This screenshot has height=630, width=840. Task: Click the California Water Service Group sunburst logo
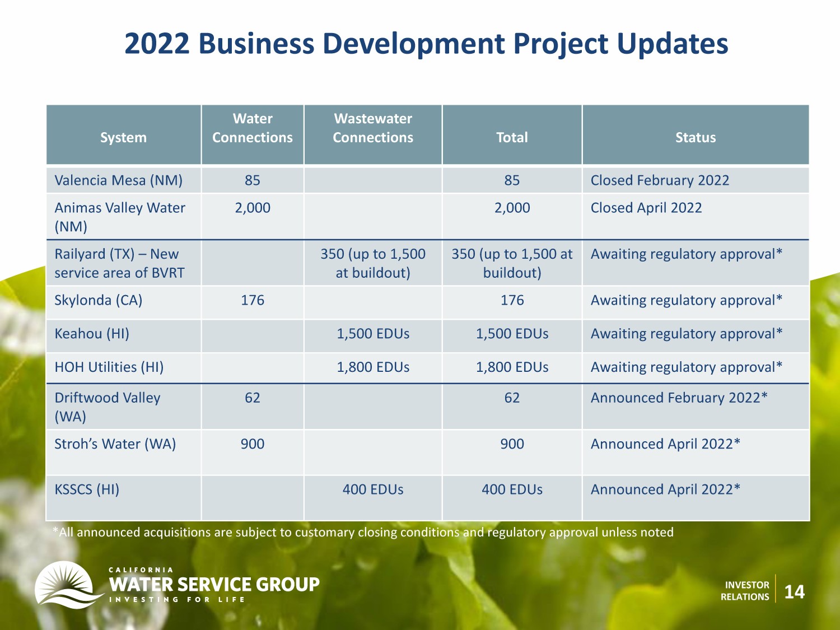[x=68, y=585]
